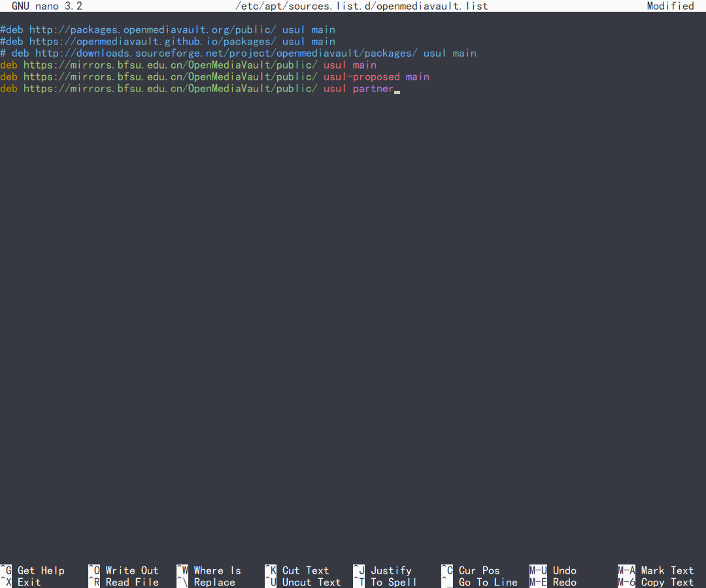The height and width of the screenshot is (588, 706).
Task: Click the 'Go To Line' shortcut label
Action: 488,582
